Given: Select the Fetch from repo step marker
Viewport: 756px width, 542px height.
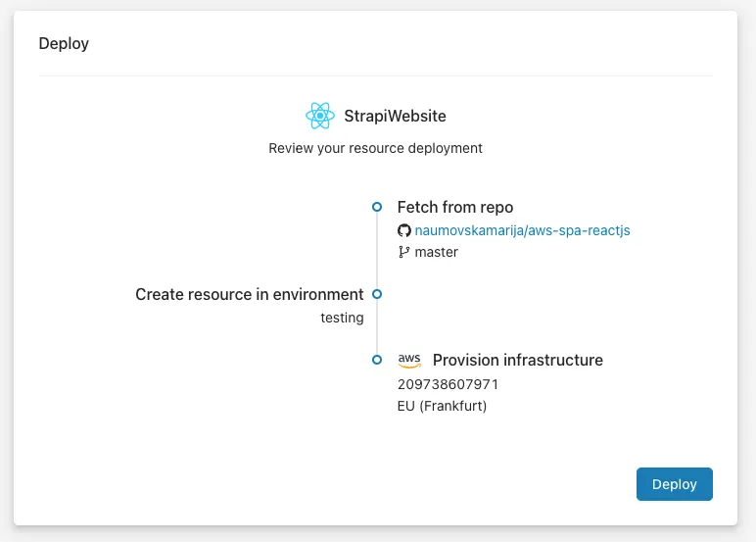Looking at the screenshot, I should click(377, 207).
